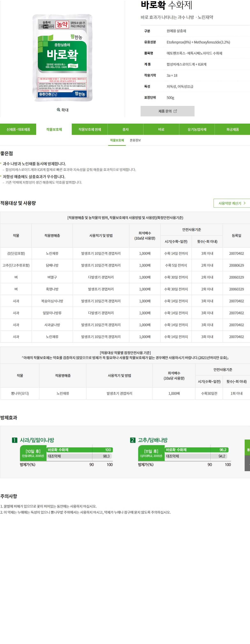Click the 수확 5일 전까지 cell
Viewport: 250px width, 644px height.
pos(176,265)
